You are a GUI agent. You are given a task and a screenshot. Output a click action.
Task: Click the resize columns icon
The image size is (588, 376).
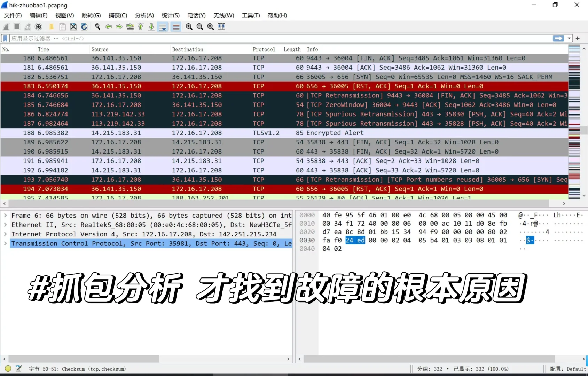221,27
